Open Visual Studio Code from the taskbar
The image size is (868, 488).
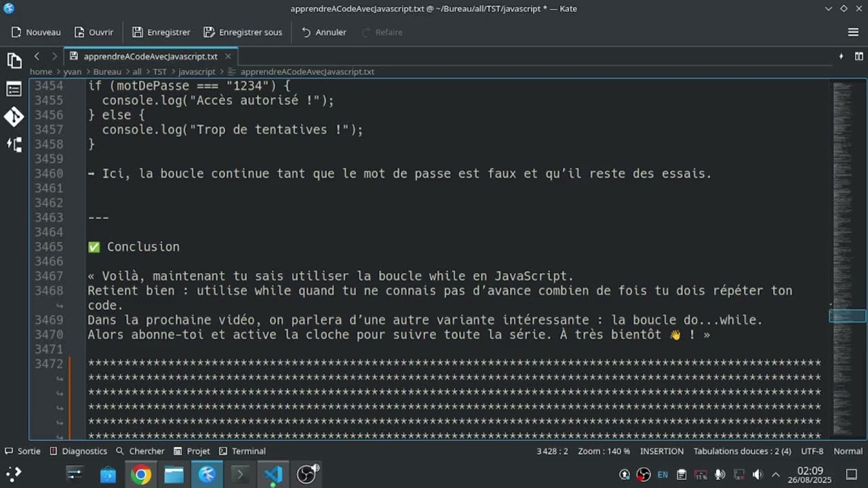[x=273, y=474]
